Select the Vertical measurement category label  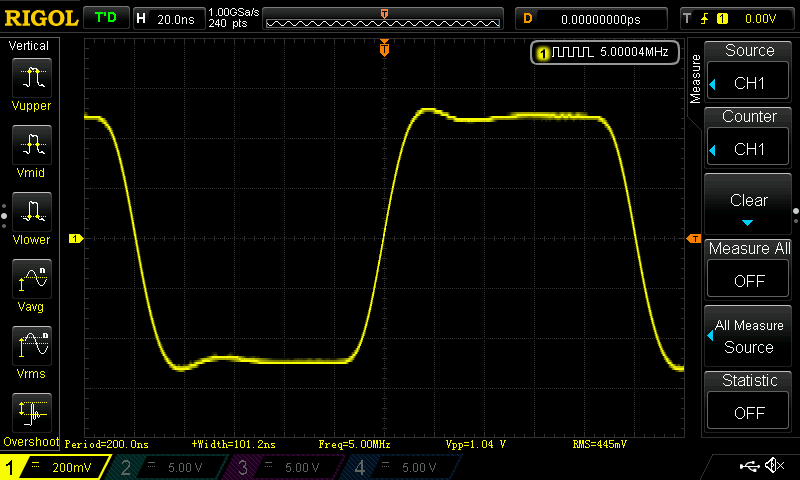[x=29, y=46]
